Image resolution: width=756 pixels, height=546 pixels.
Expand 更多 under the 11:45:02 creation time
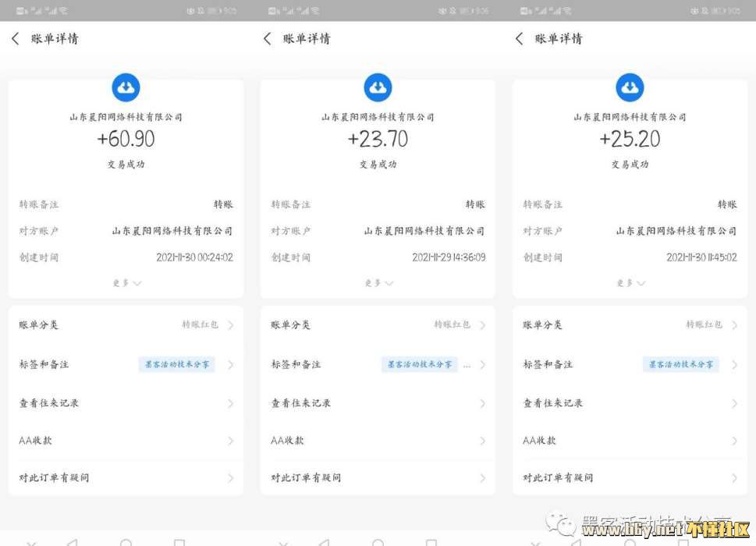630,283
